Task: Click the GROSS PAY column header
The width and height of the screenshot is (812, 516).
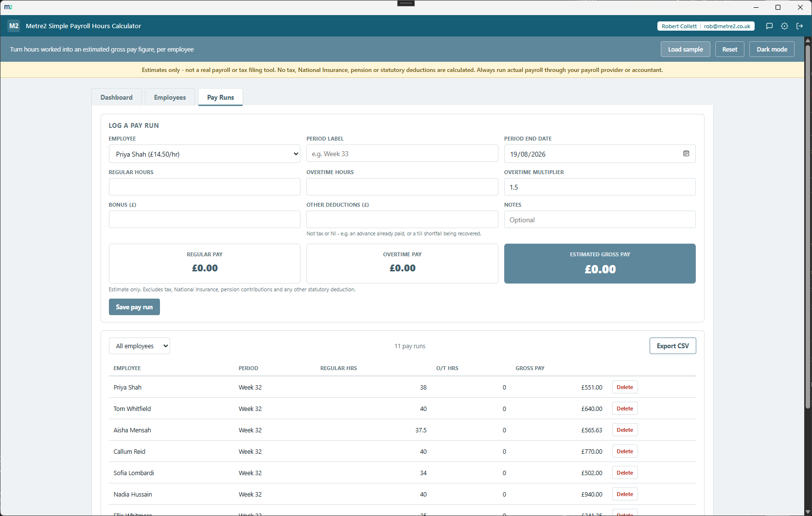Action: pyautogui.click(x=530, y=368)
